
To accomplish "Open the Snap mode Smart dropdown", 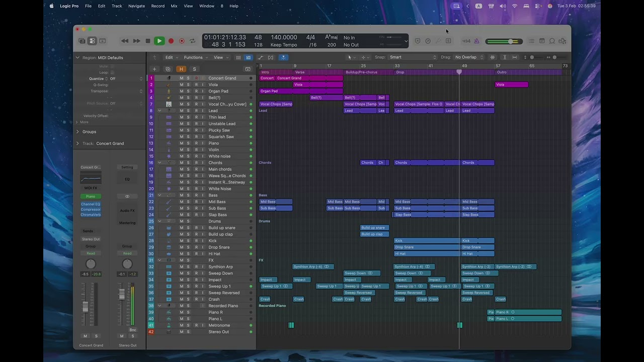I will pos(412,57).
